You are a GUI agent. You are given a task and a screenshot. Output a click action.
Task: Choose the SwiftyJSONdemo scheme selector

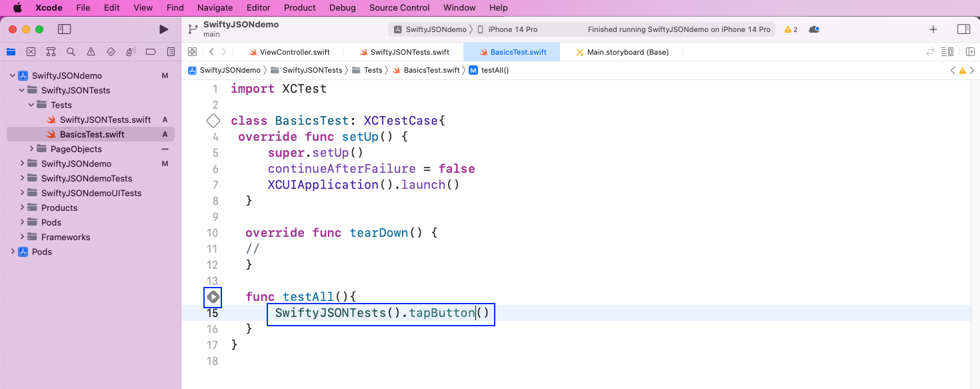431,29
